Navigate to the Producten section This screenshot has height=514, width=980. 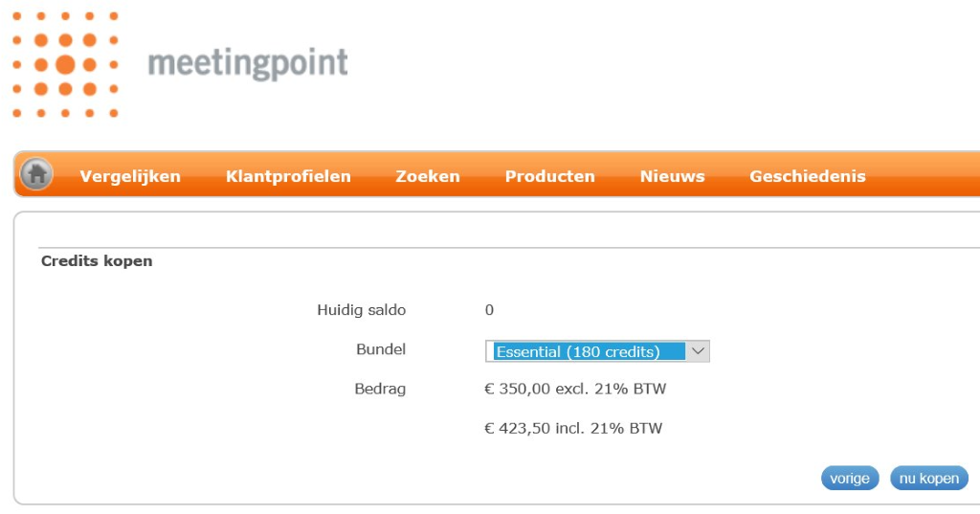coord(550,176)
